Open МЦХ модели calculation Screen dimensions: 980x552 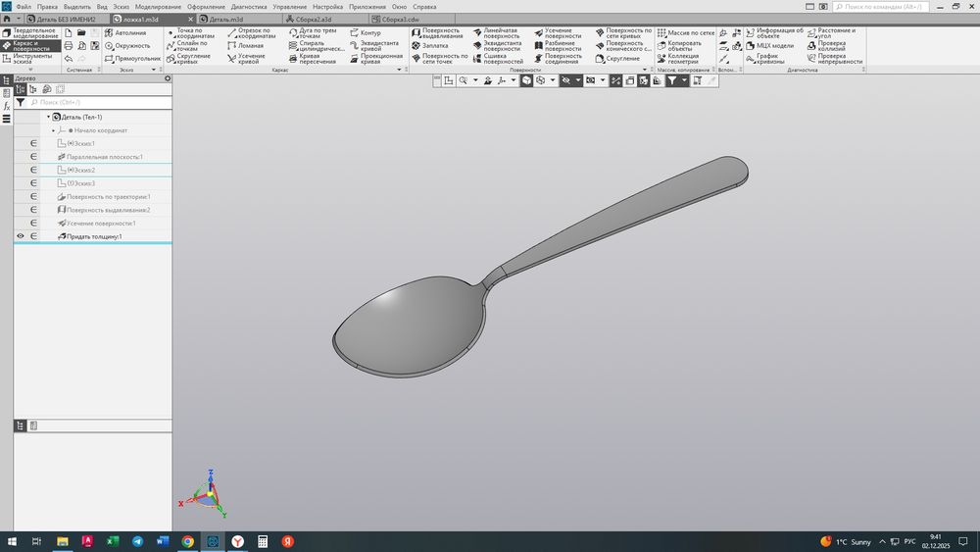(769, 46)
